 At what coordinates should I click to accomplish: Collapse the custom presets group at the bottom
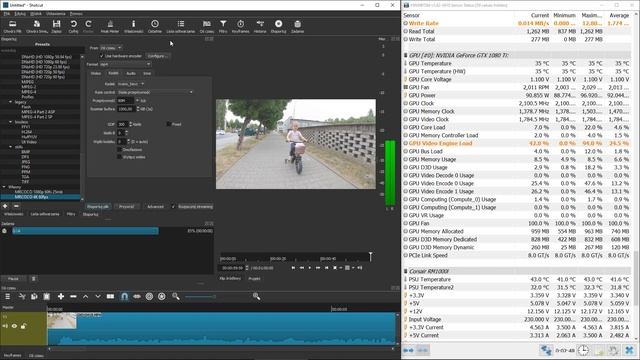[4, 187]
